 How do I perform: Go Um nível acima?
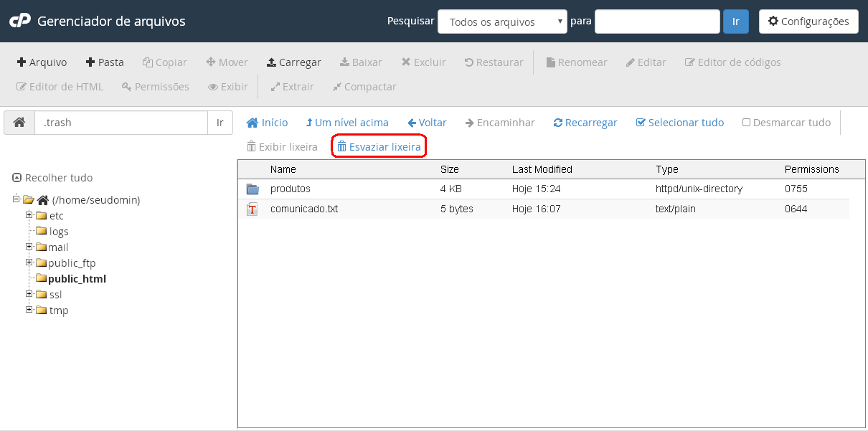coord(347,123)
